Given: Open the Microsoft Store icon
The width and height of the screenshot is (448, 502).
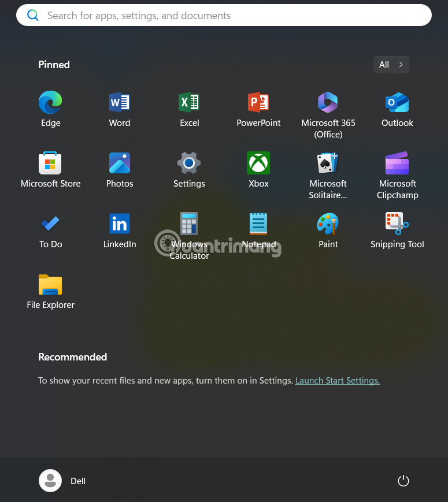Looking at the screenshot, I should tap(50, 163).
